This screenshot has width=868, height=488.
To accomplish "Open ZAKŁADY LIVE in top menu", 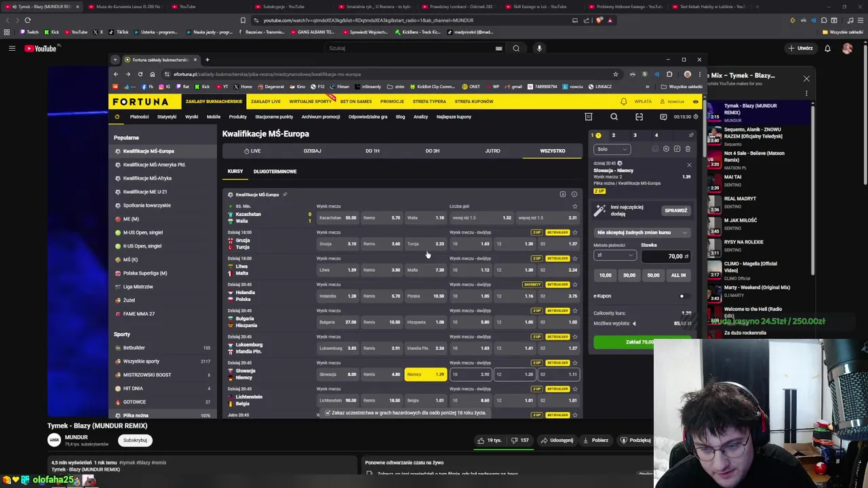I will pos(266,102).
